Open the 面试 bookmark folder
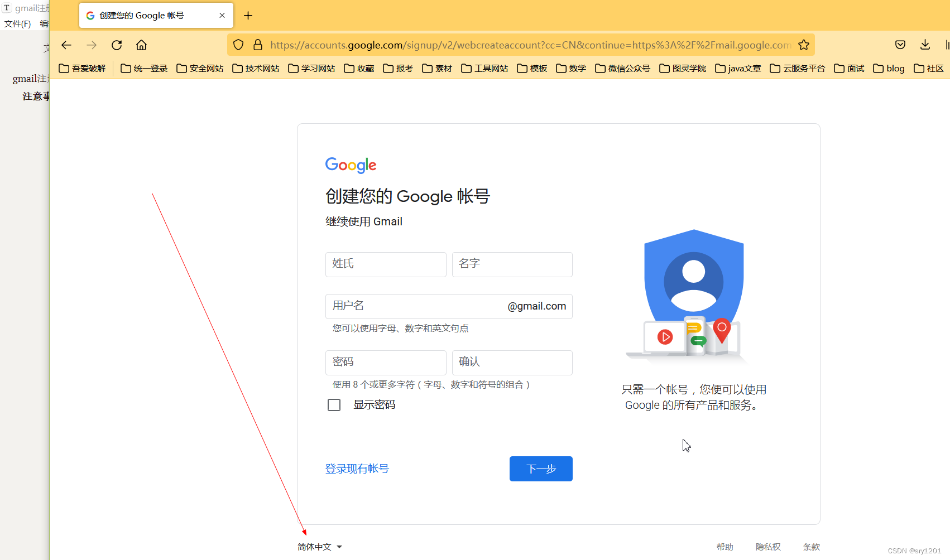This screenshot has width=950, height=560. pos(849,68)
